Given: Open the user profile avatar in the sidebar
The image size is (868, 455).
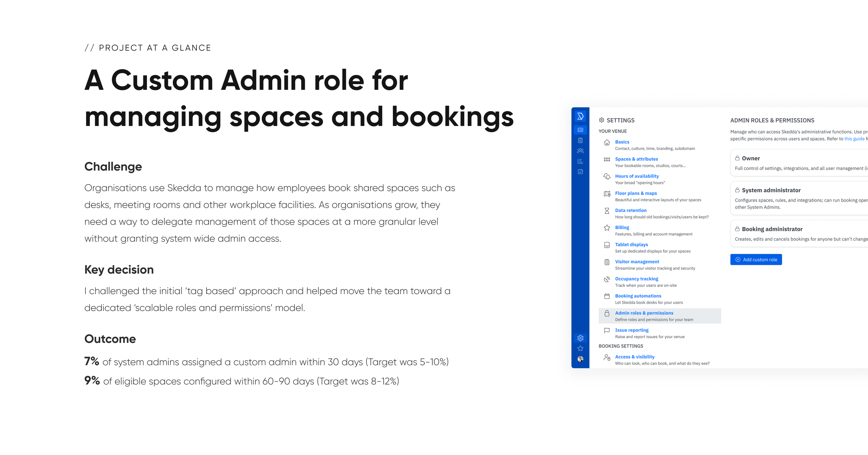Looking at the screenshot, I should tap(580, 359).
